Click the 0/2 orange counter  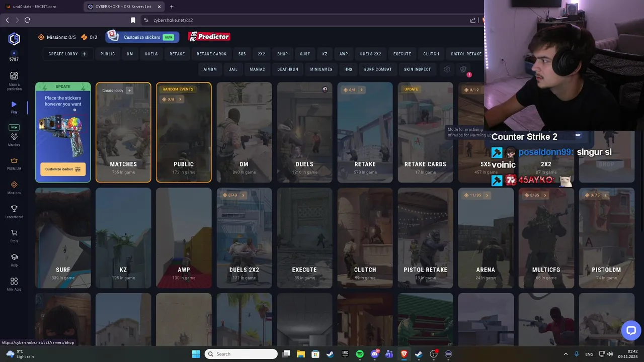coord(89,37)
